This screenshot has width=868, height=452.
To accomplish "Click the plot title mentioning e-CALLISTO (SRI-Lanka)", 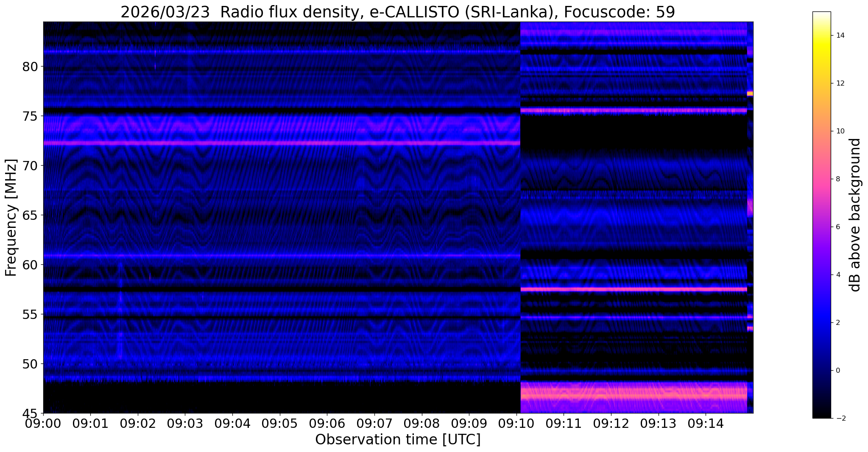I will (398, 12).
